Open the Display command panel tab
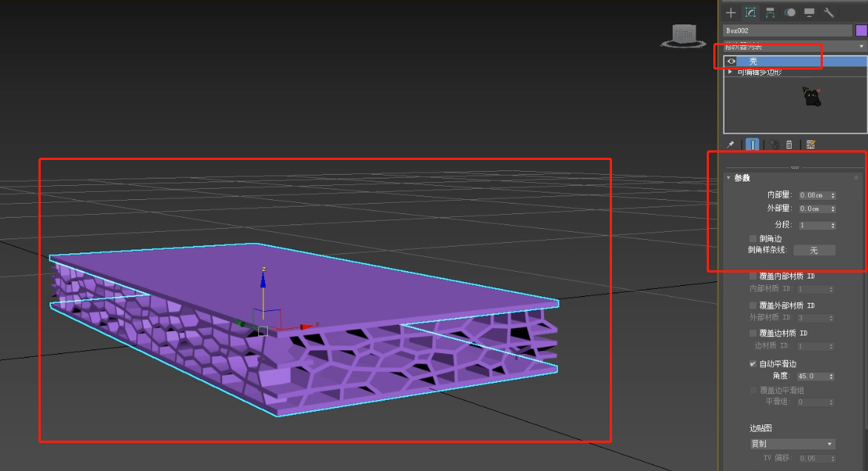 810,13
